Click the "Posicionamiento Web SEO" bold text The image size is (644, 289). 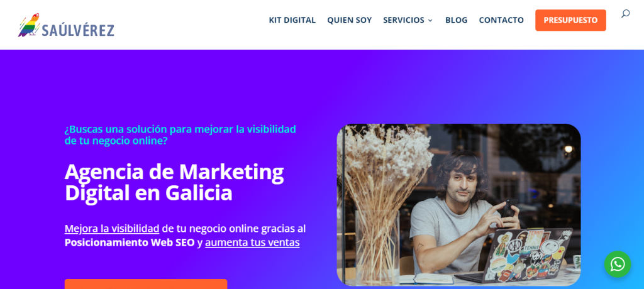click(130, 243)
